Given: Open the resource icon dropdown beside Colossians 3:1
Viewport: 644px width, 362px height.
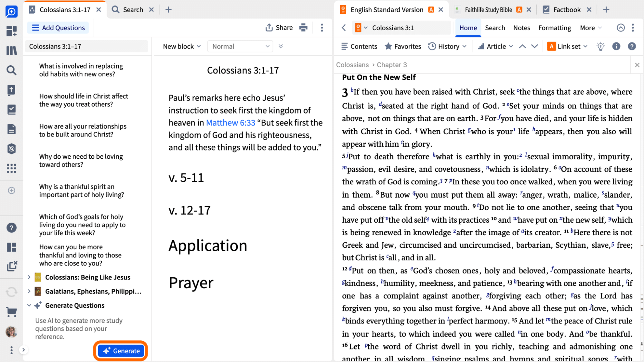Looking at the screenshot, I should click(361, 28).
